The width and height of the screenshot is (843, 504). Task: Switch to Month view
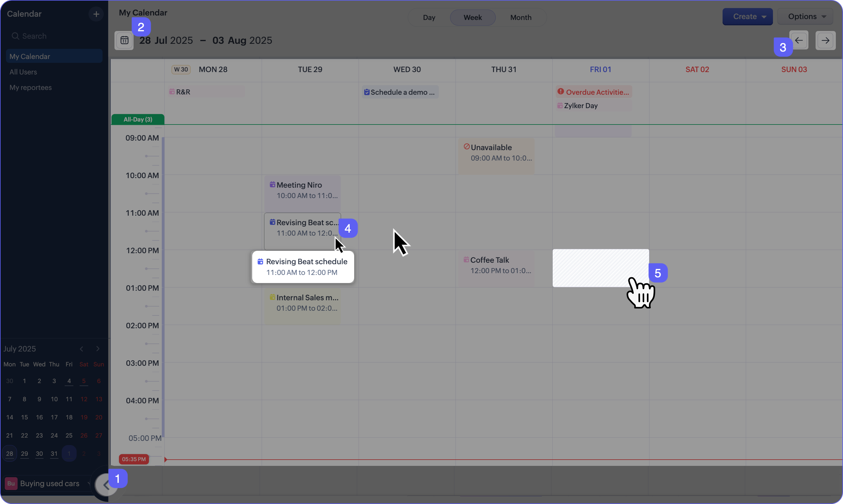pos(520,17)
